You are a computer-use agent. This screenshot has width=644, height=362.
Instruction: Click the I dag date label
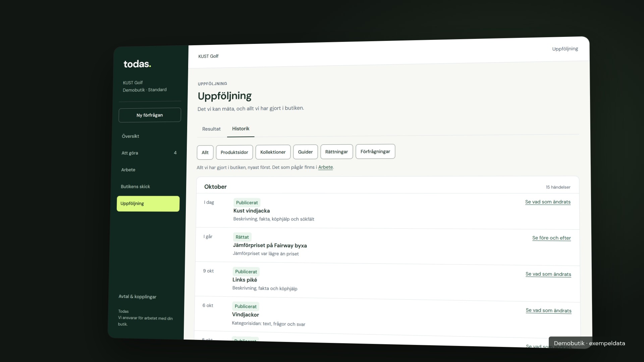[x=209, y=202]
